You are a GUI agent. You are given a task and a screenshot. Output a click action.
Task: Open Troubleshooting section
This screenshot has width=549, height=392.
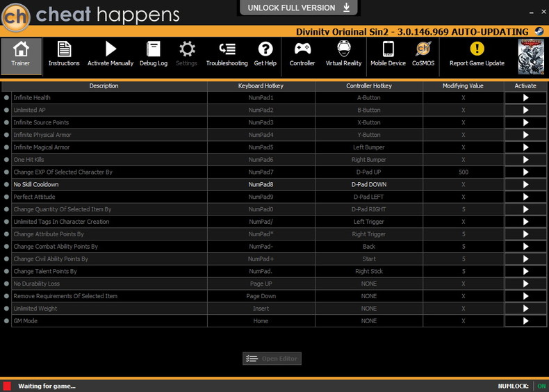227,54
